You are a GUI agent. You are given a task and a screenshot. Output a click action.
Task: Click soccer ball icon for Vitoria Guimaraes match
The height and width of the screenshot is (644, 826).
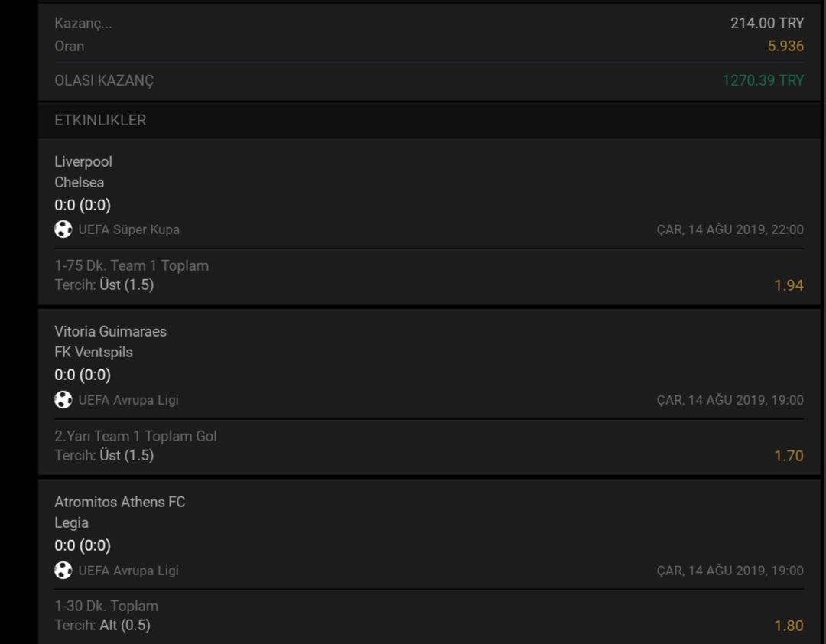coord(63,399)
